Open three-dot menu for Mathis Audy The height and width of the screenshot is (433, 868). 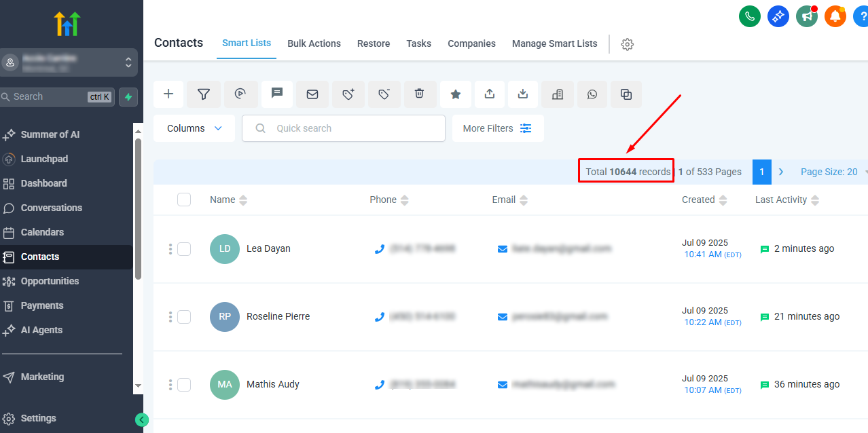pos(170,385)
